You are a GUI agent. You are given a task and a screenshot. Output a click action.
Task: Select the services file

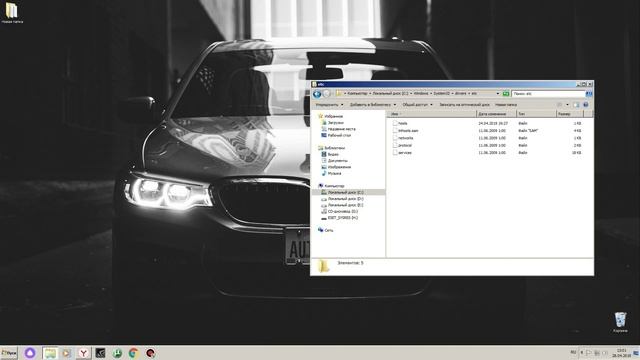tap(402, 153)
